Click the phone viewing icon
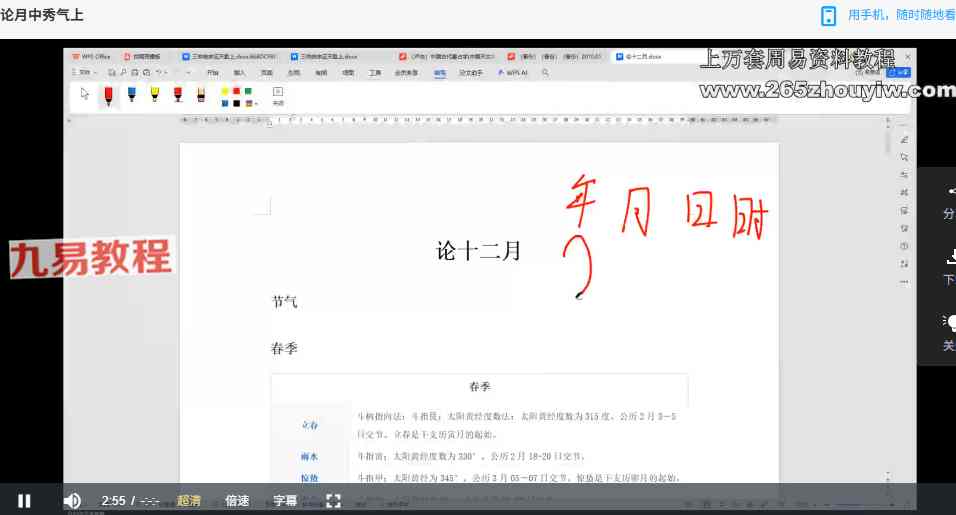 tap(828, 15)
